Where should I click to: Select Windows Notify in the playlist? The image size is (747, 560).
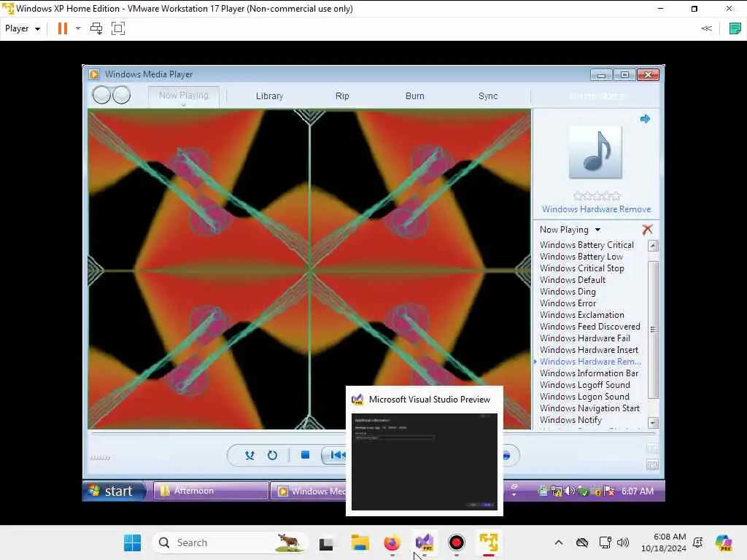570,420
